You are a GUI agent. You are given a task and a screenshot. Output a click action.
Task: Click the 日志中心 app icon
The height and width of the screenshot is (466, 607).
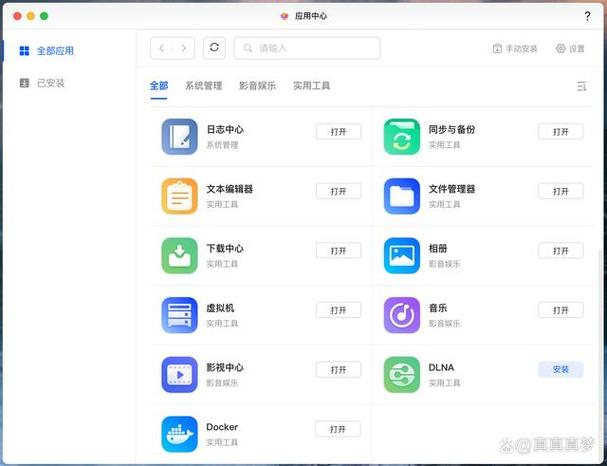click(179, 137)
